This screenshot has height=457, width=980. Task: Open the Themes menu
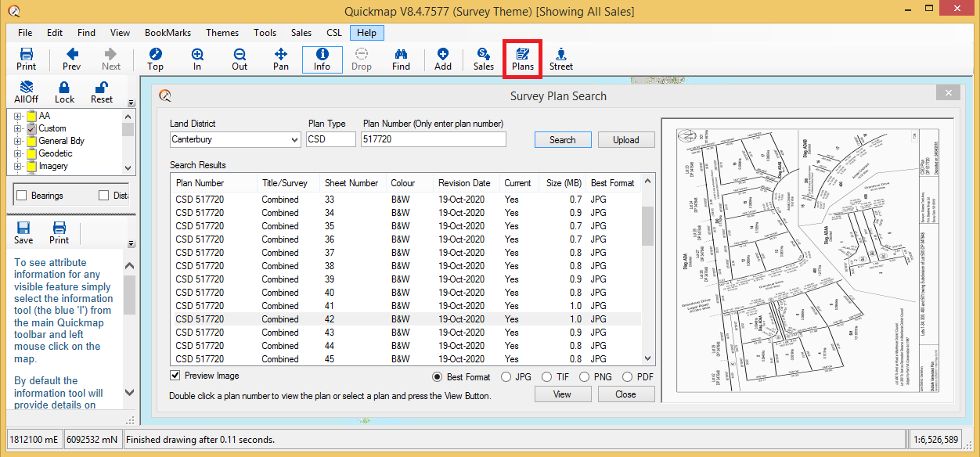[x=222, y=33]
